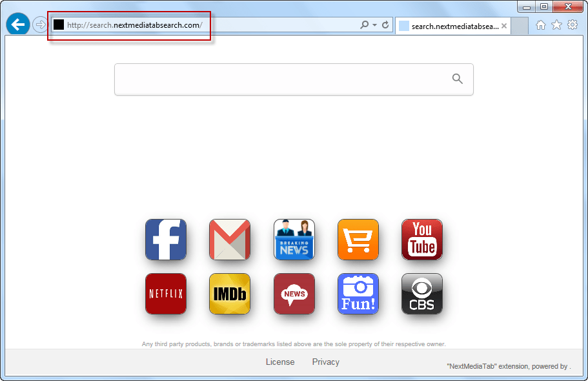Open the IMDb shortcut tile

(x=230, y=294)
